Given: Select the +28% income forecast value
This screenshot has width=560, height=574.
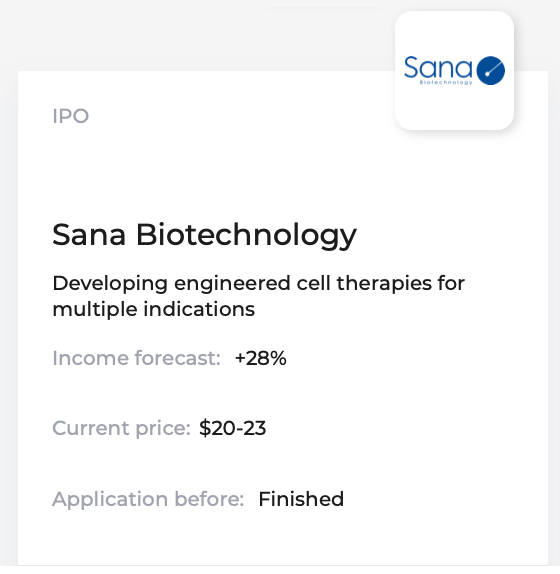Looking at the screenshot, I should click(261, 358).
